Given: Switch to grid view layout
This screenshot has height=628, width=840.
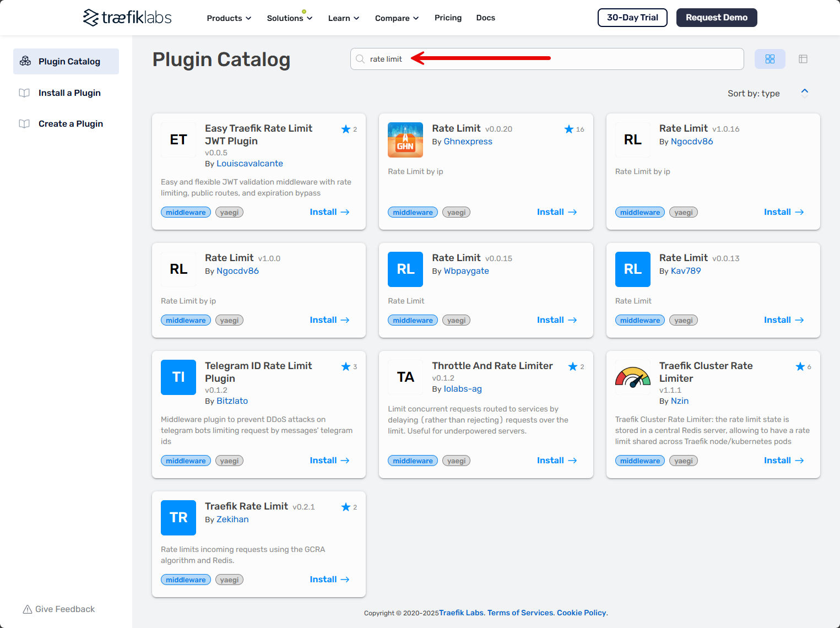Looking at the screenshot, I should 769,59.
